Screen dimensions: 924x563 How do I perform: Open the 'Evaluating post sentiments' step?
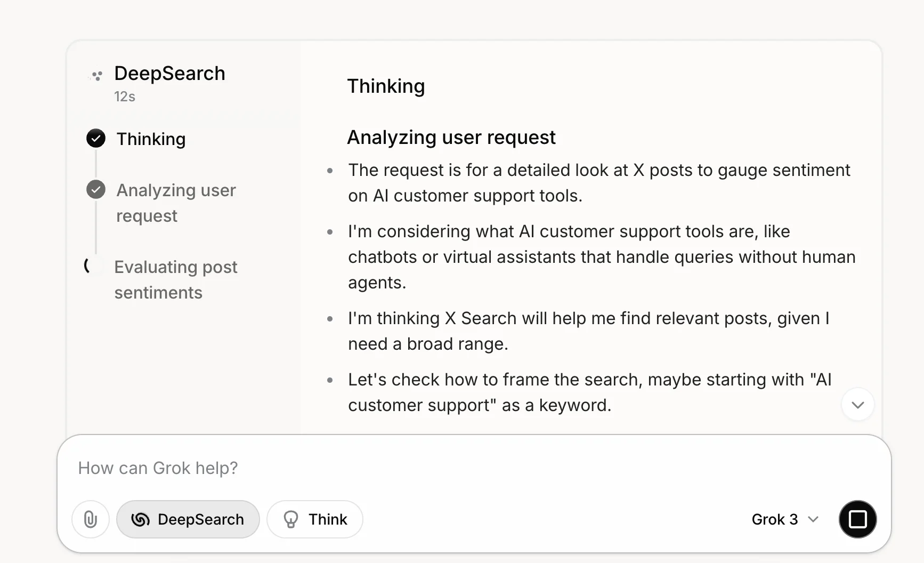click(176, 280)
